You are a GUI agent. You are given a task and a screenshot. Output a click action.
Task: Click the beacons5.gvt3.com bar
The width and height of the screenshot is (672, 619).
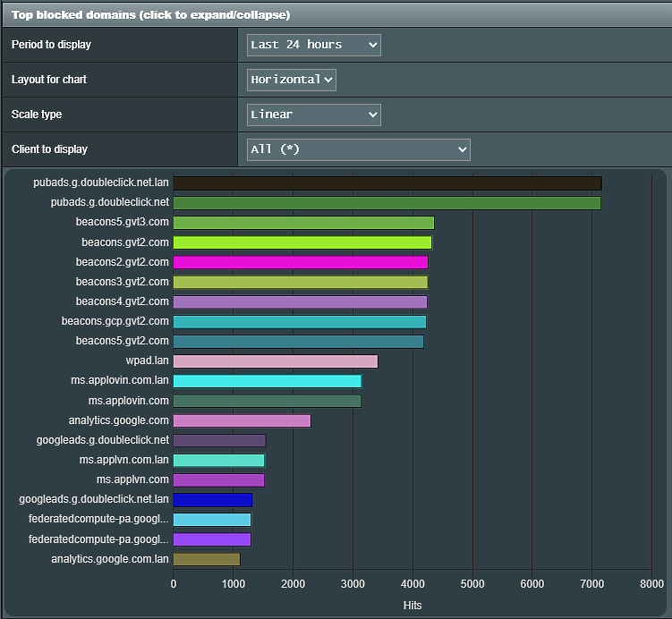click(x=304, y=223)
